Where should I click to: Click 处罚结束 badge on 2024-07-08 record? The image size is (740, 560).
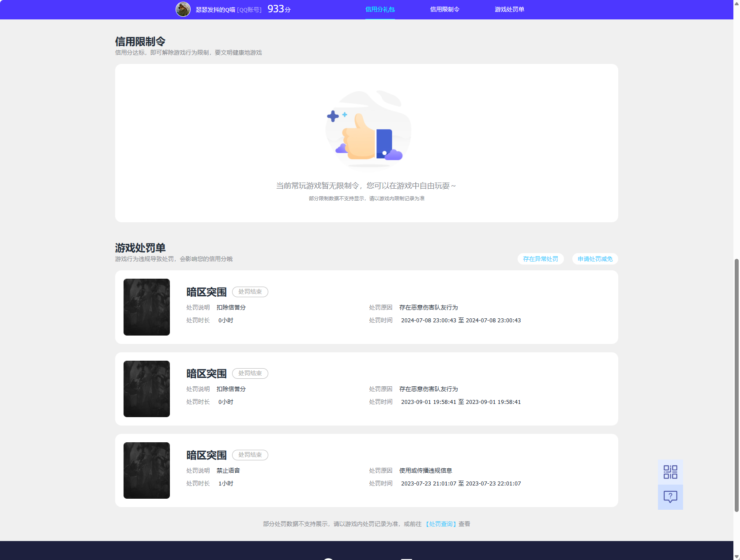[x=250, y=292]
